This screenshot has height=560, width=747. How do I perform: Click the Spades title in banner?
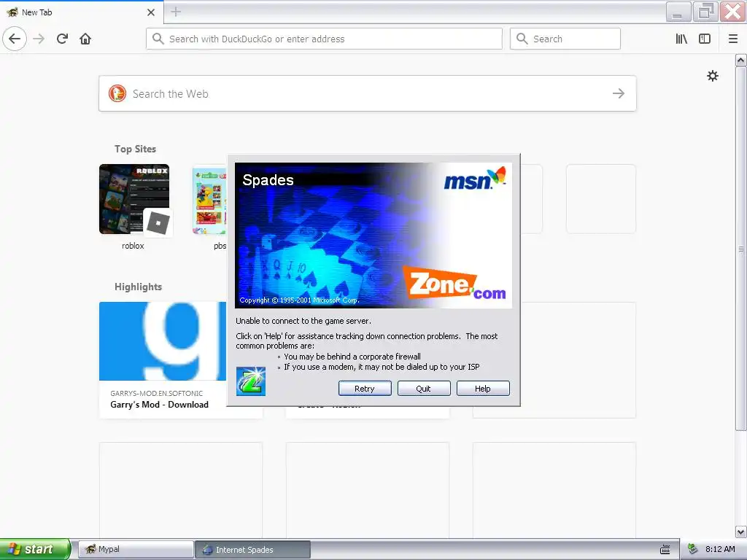268,180
